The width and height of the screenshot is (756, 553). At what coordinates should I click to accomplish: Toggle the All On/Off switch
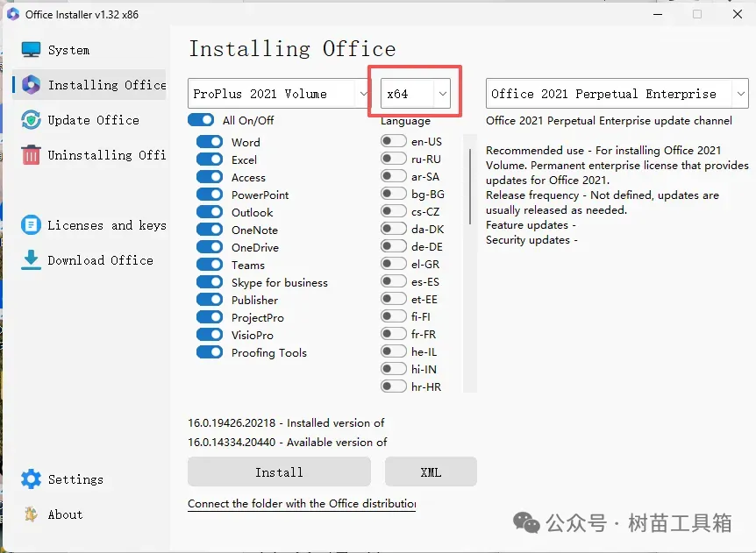click(201, 120)
